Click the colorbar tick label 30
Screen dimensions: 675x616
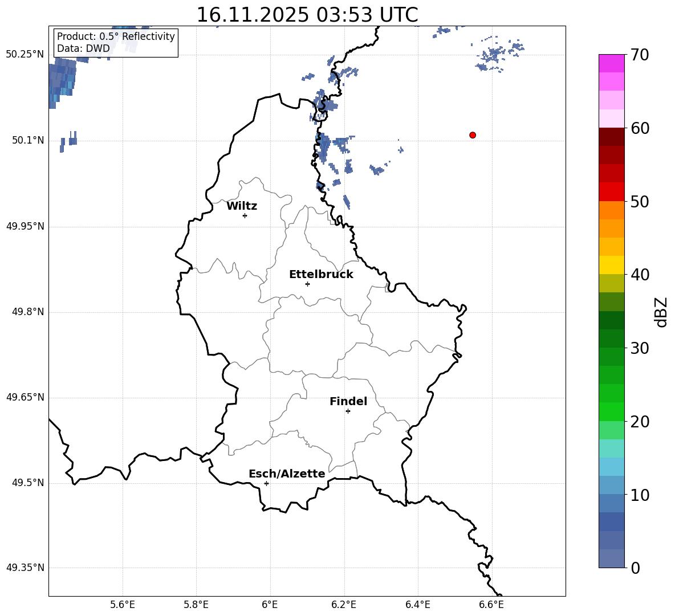(640, 348)
